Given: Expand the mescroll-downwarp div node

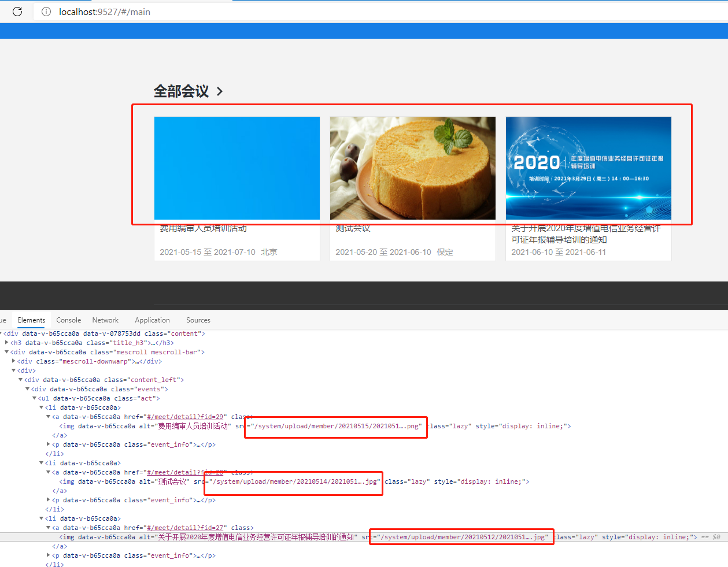Looking at the screenshot, I should point(13,361).
